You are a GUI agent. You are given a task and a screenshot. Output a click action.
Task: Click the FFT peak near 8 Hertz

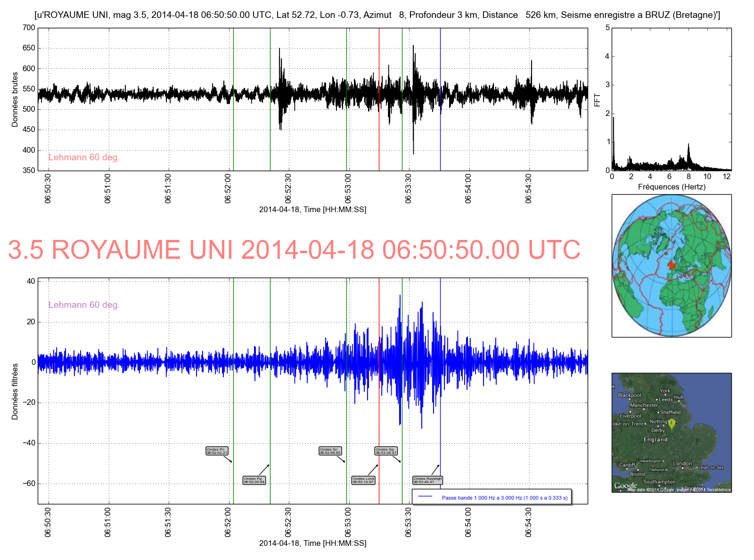[x=688, y=146]
